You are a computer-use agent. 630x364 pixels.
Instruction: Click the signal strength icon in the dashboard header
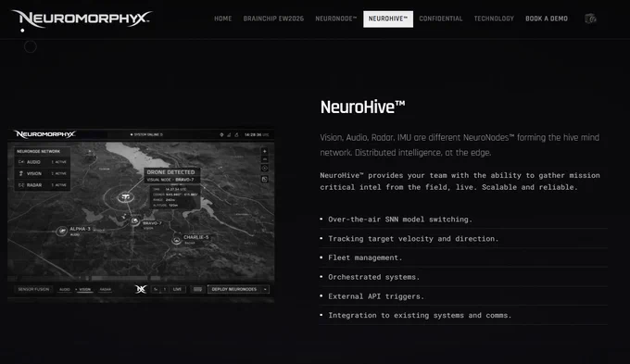point(229,134)
